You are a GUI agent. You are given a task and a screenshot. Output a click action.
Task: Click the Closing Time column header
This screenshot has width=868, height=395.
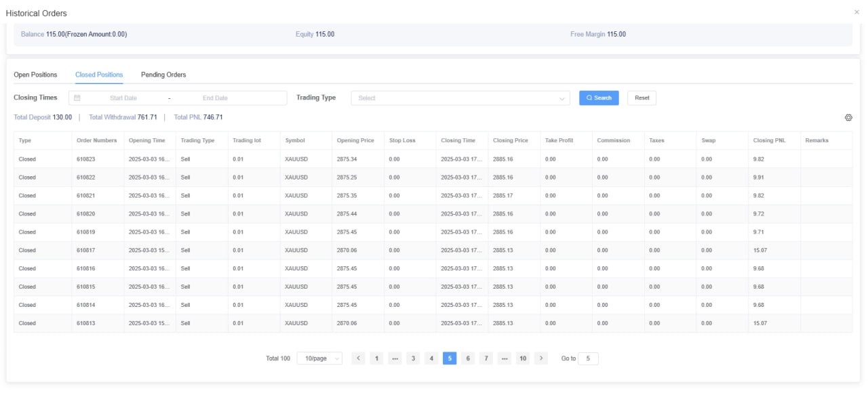tap(462, 141)
